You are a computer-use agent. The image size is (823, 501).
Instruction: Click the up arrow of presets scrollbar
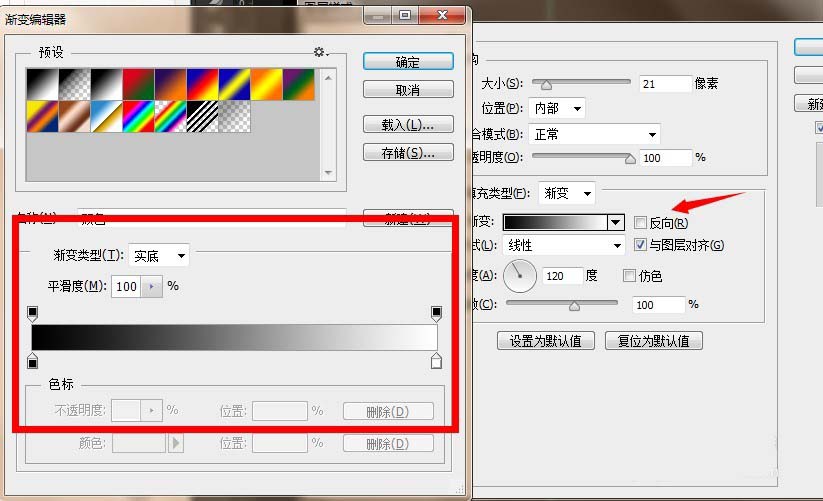(x=329, y=78)
